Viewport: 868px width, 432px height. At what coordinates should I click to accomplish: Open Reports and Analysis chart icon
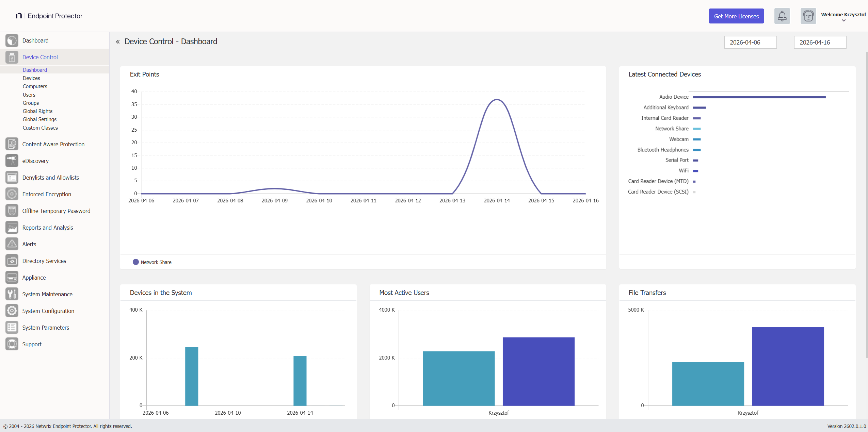coord(12,227)
